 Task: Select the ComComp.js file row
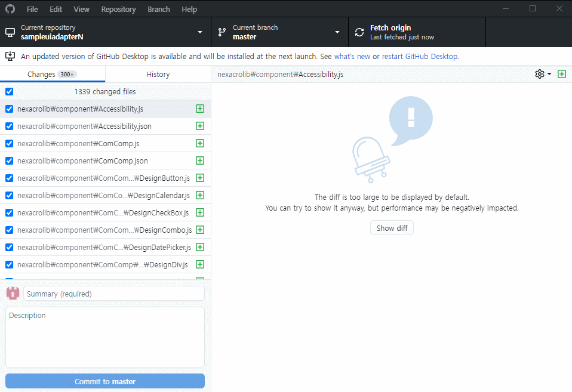tap(106, 144)
